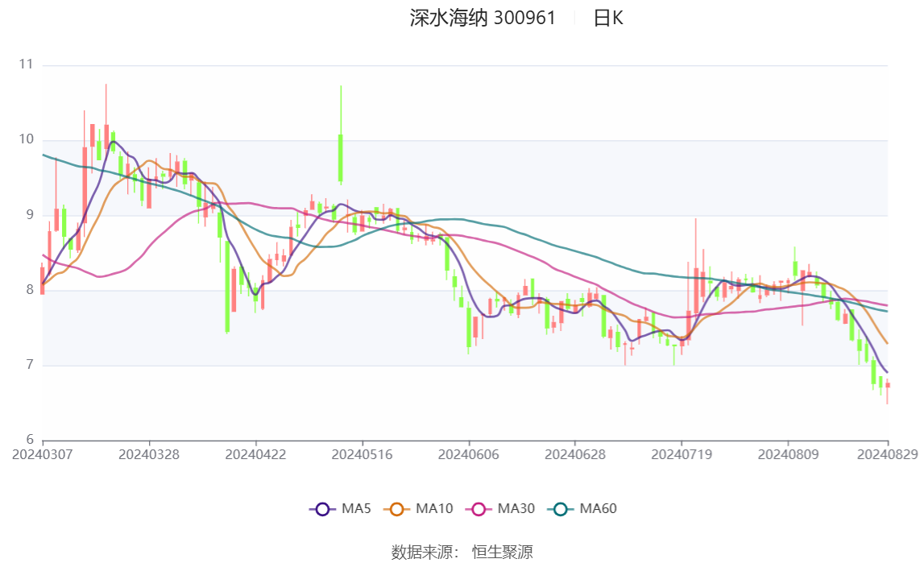Select x-axis date label 20240307
924x563 pixels.
(x=43, y=454)
